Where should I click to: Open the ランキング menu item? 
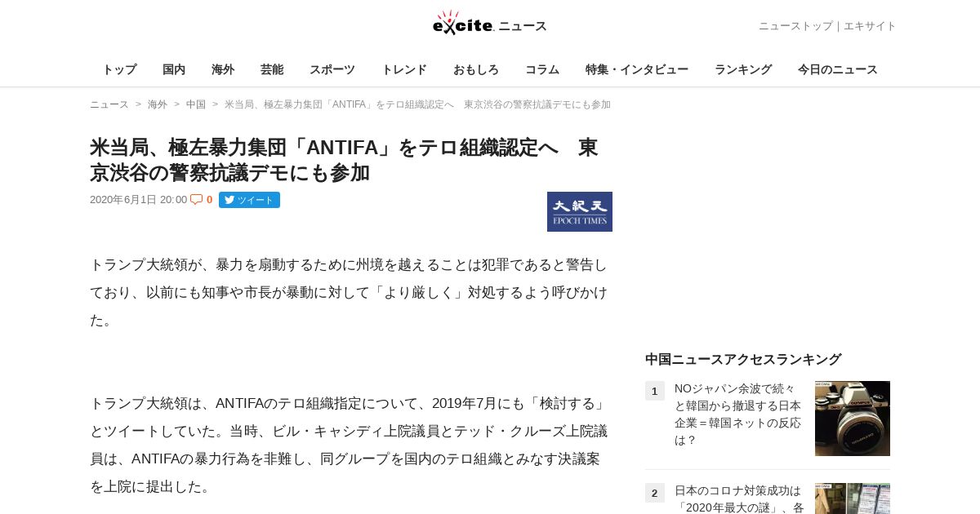click(743, 69)
